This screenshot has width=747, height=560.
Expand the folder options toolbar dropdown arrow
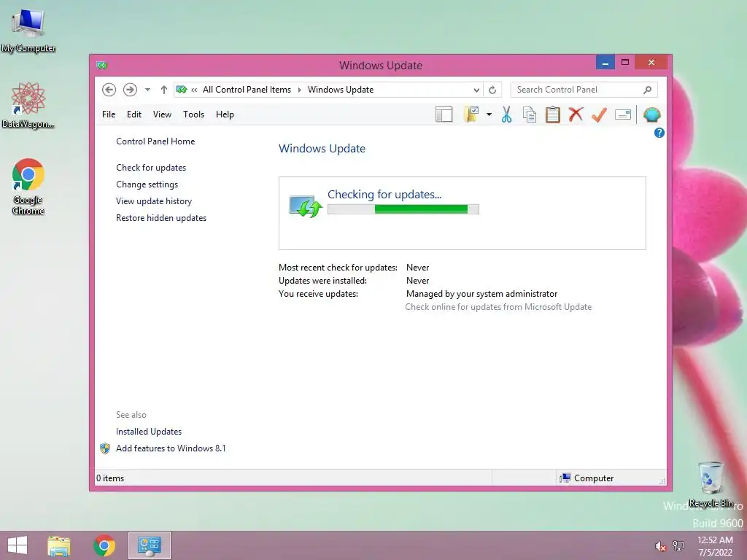pos(489,114)
